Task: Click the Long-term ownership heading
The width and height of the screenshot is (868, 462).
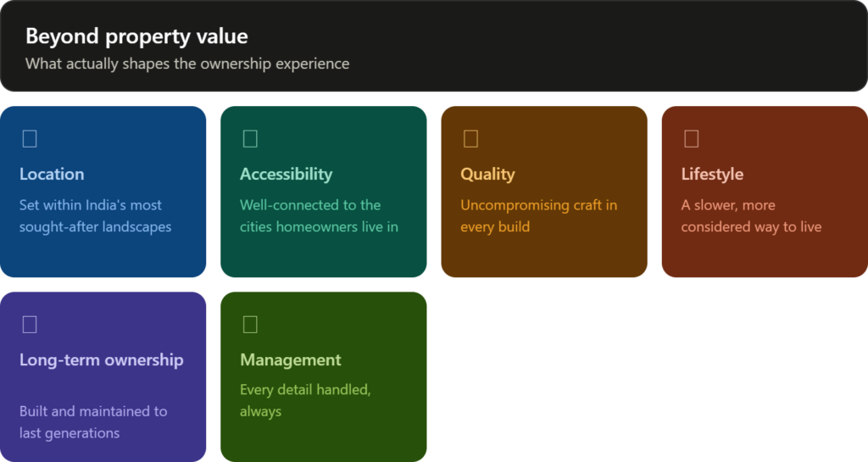Action: pos(102,360)
